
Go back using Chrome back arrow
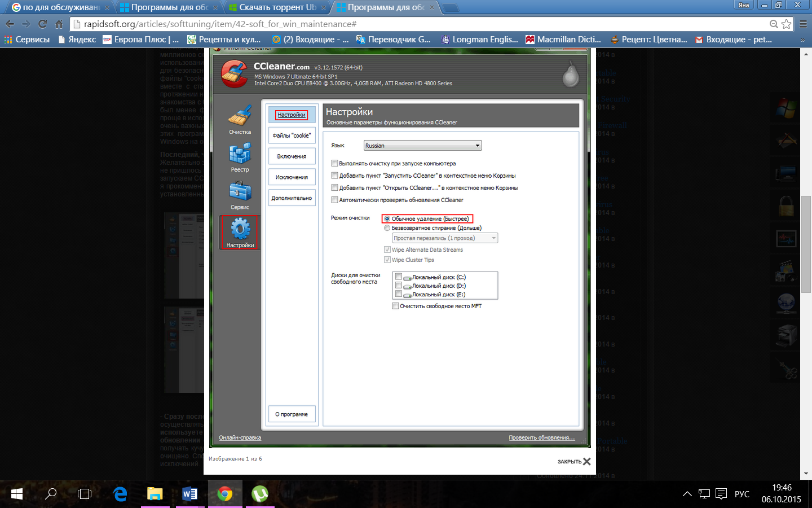pyautogui.click(x=10, y=24)
